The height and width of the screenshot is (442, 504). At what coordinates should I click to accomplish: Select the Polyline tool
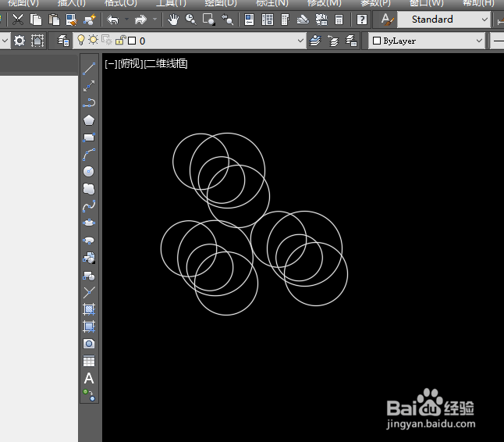89,103
